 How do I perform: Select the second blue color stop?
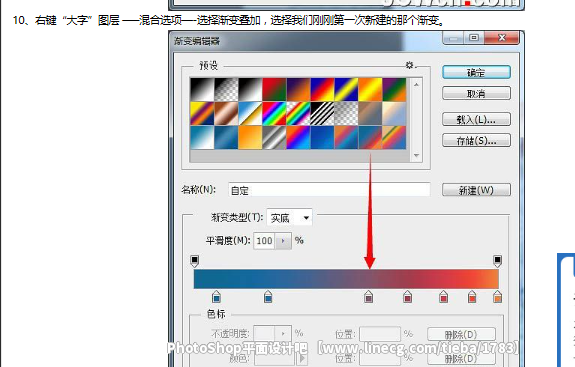(268, 297)
